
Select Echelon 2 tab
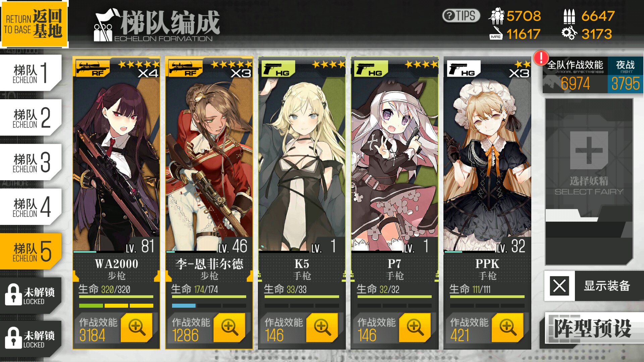tap(31, 118)
